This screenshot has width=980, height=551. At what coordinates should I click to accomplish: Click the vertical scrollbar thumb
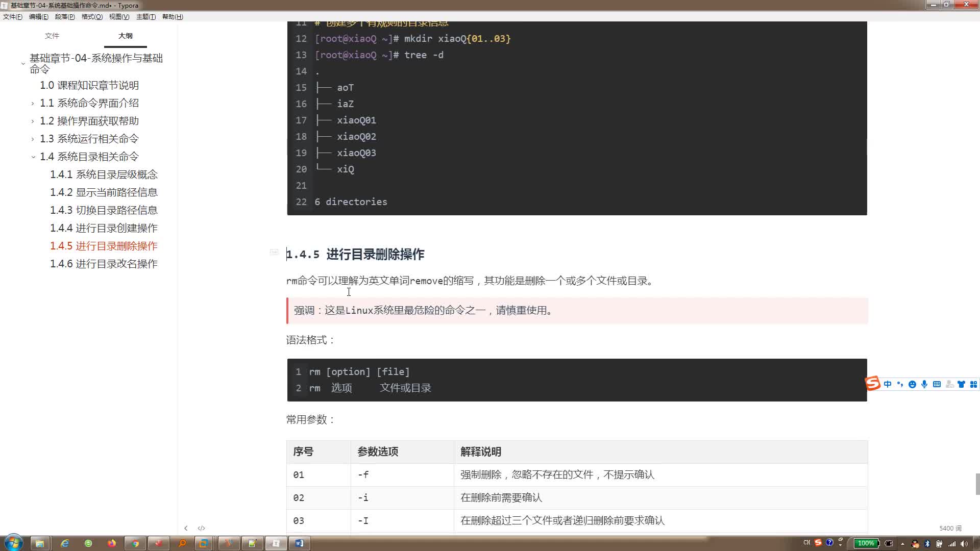[x=977, y=484]
